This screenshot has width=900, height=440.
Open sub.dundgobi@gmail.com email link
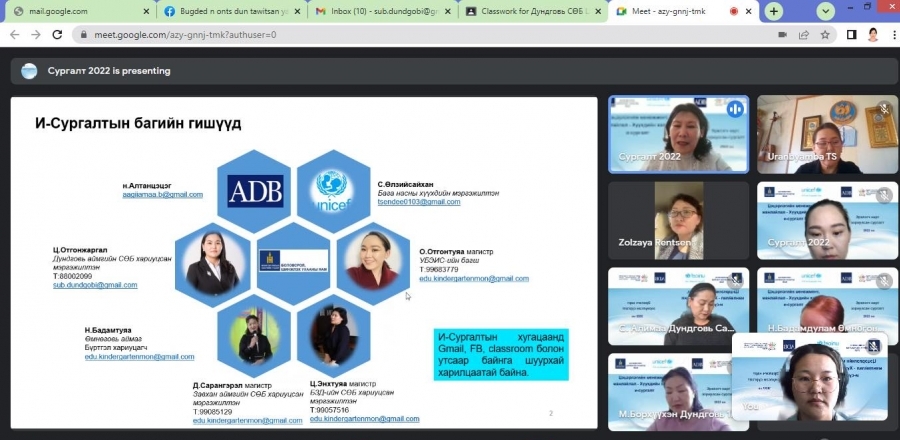95,285
